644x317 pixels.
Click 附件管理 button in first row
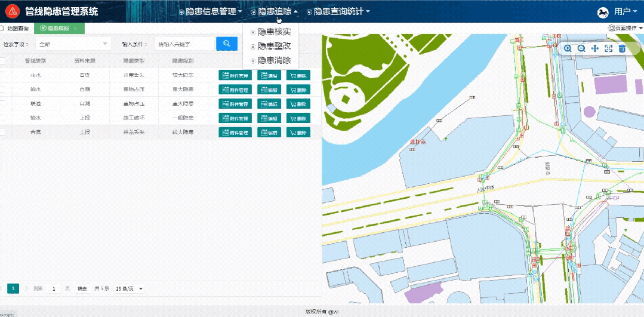click(235, 75)
